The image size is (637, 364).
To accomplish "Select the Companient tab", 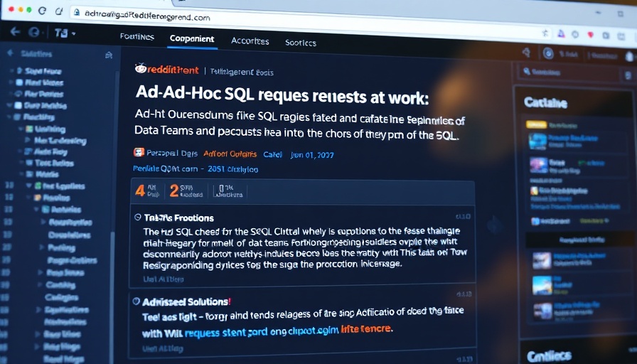I will [192, 38].
